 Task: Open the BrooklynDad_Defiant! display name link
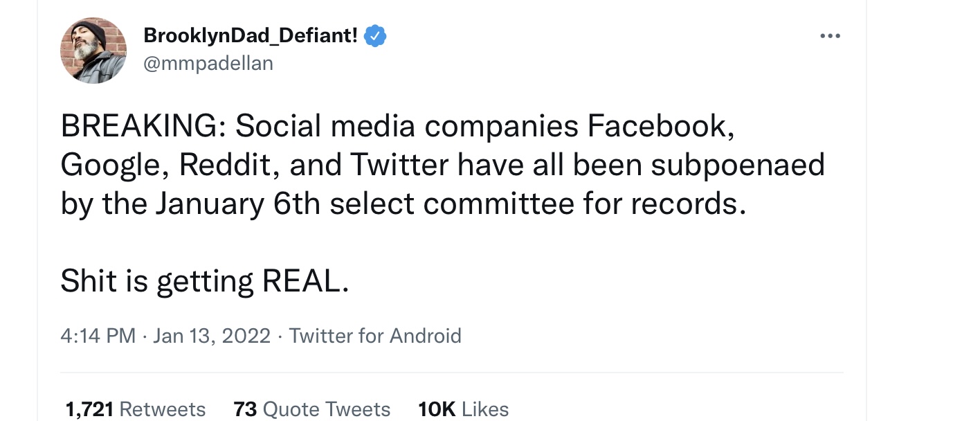point(251,35)
